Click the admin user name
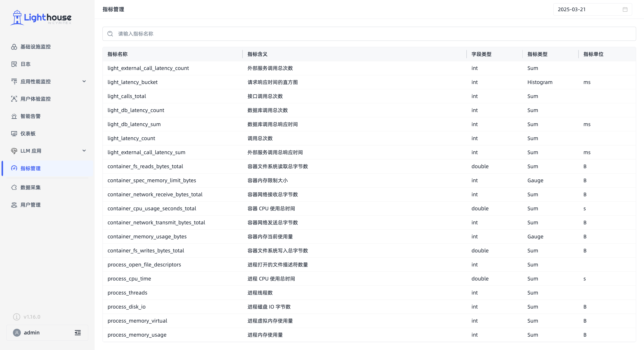 click(32, 332)
